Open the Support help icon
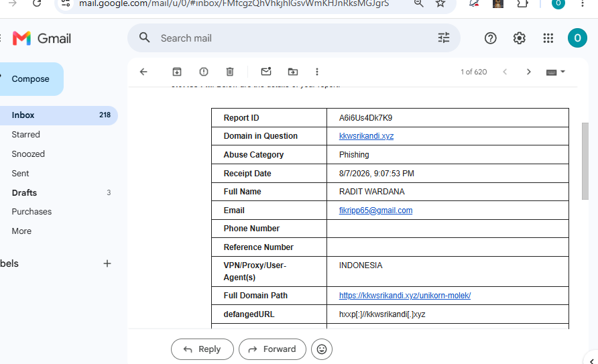This screenshot has width=598, height=364. click(x=491, y=38)
